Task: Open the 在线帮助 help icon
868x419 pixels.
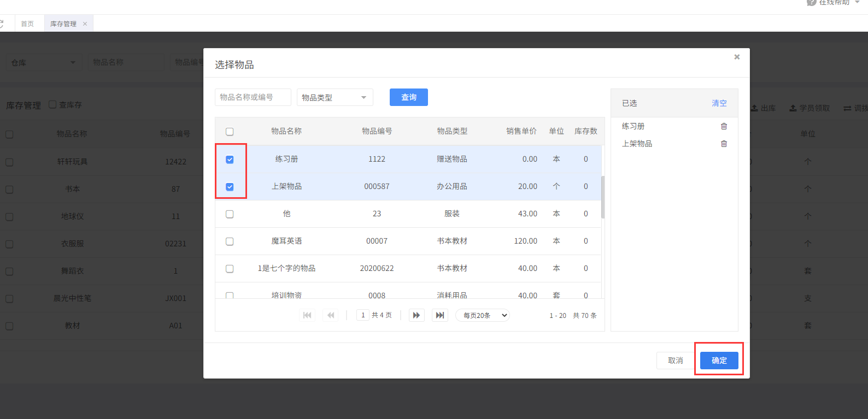Action: [811, 2]
